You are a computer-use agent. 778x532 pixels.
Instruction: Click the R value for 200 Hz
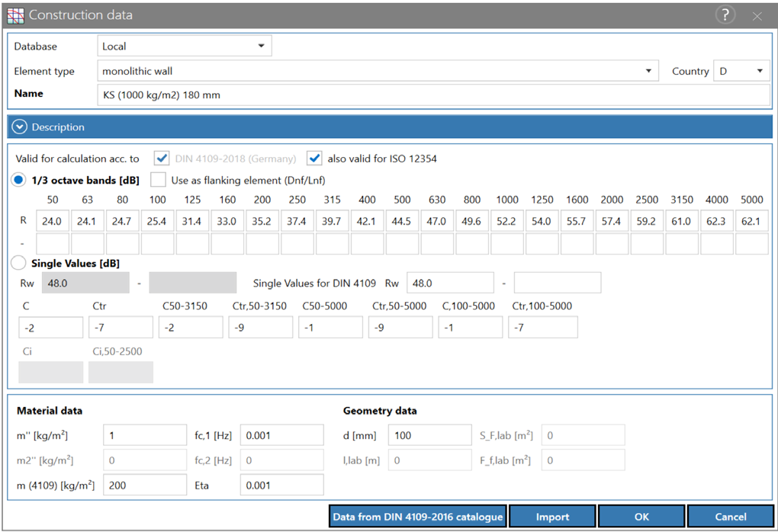point(262,221)
